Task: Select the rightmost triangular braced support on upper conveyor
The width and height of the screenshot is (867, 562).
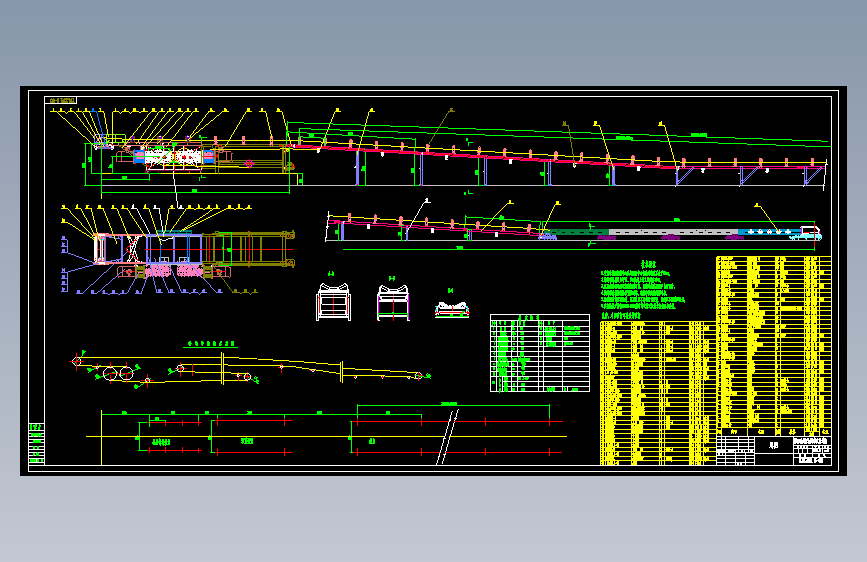Action: pos(813,176)
